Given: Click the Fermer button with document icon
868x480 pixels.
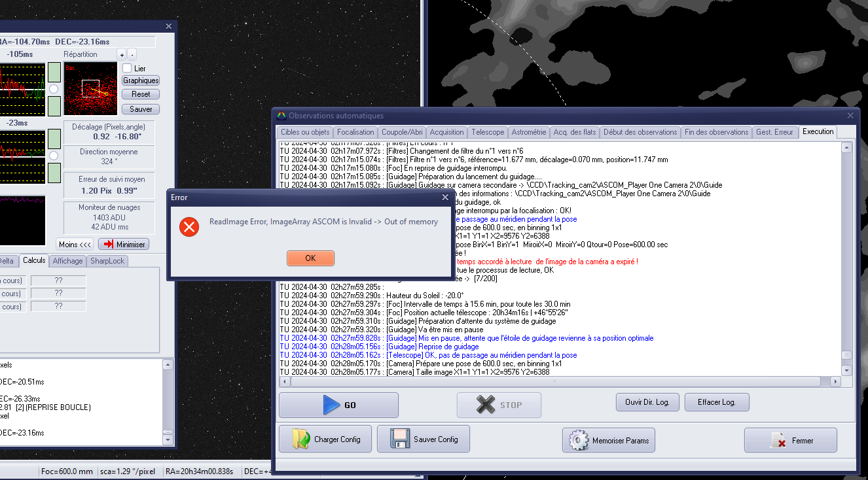Looking at the screenshot, I should click(x=790, y=440).
